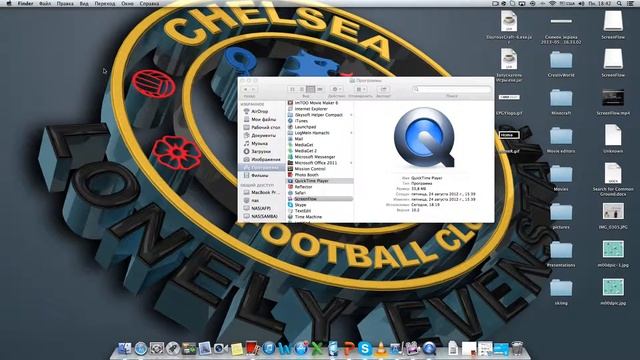This screenshot has width=640, height=360.
Task: Switch Finder to list view
Action: (x=302, y=89)
